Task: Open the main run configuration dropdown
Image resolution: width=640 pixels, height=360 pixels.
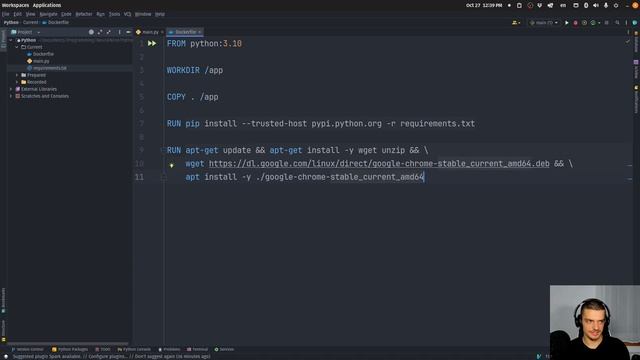Action: pyautogui.click(x=544, y=23)
